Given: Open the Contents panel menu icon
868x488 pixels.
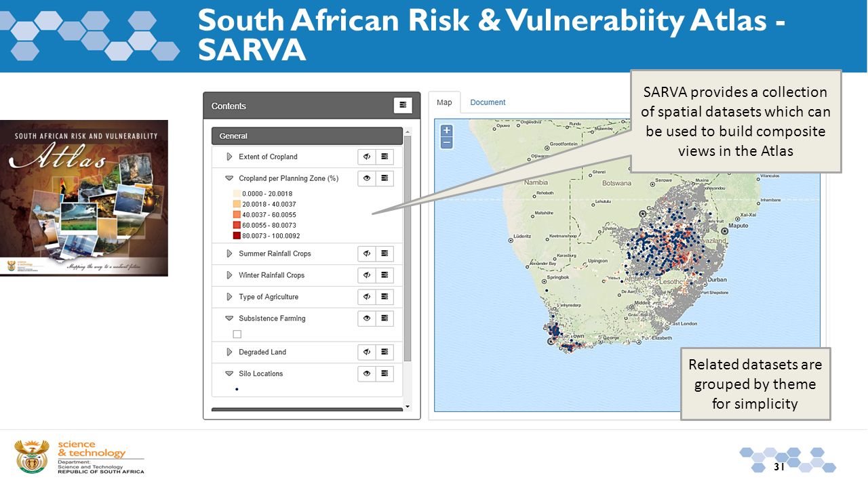Looking at the screenshot, I should (403, 105).
